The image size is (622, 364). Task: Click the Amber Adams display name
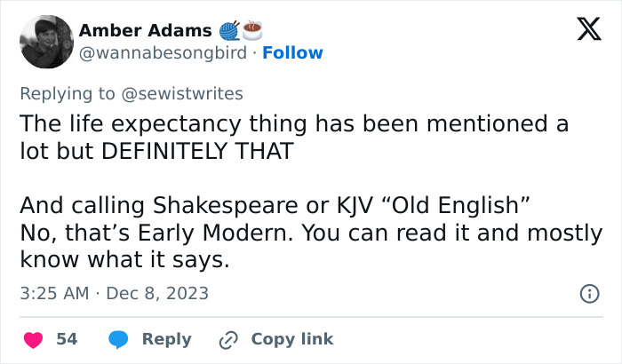(143, 29)
